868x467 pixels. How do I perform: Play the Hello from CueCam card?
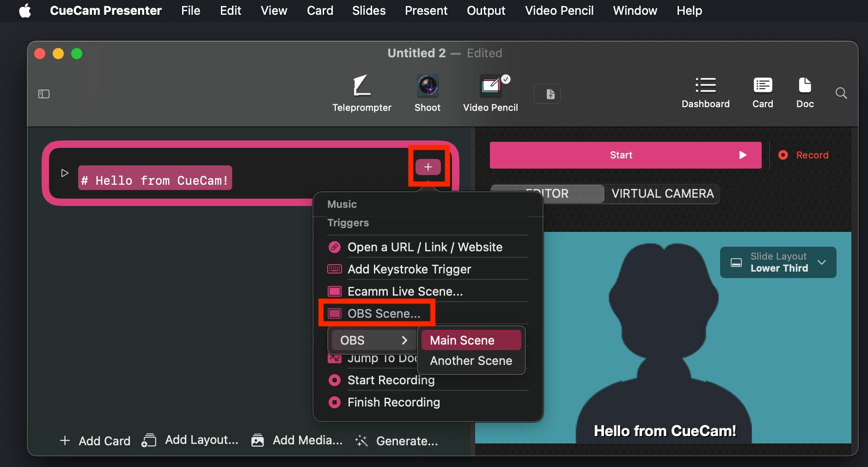(65, 173)
